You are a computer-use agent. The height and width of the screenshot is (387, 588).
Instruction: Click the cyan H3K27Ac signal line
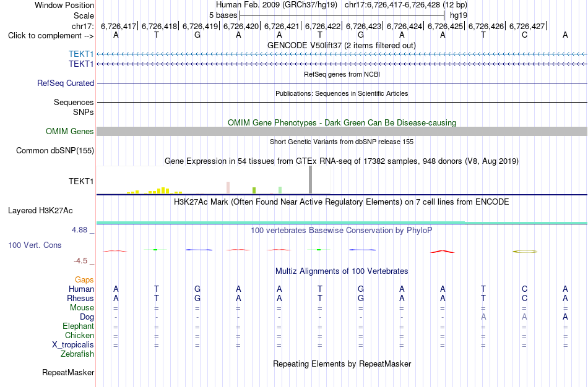(x=342, y=223)
